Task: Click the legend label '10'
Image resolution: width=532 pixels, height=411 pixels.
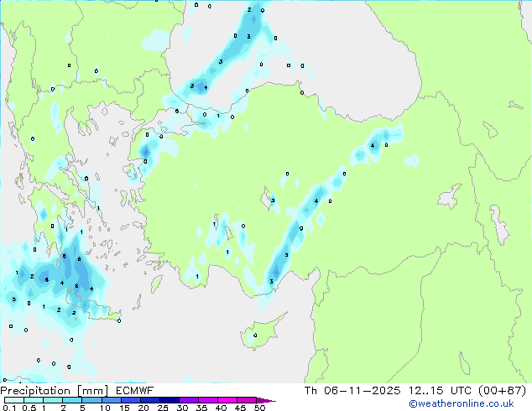Action: (x=105, y=408)
